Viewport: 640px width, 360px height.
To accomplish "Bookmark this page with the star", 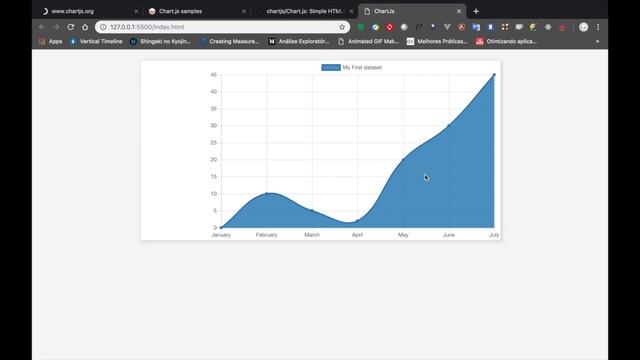I will point(342,27).
